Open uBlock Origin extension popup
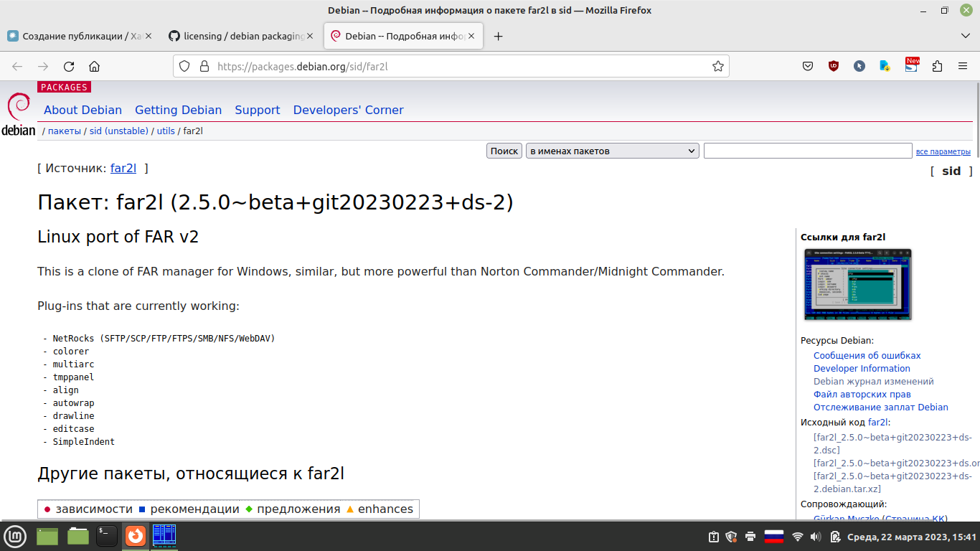 (834, 66)
